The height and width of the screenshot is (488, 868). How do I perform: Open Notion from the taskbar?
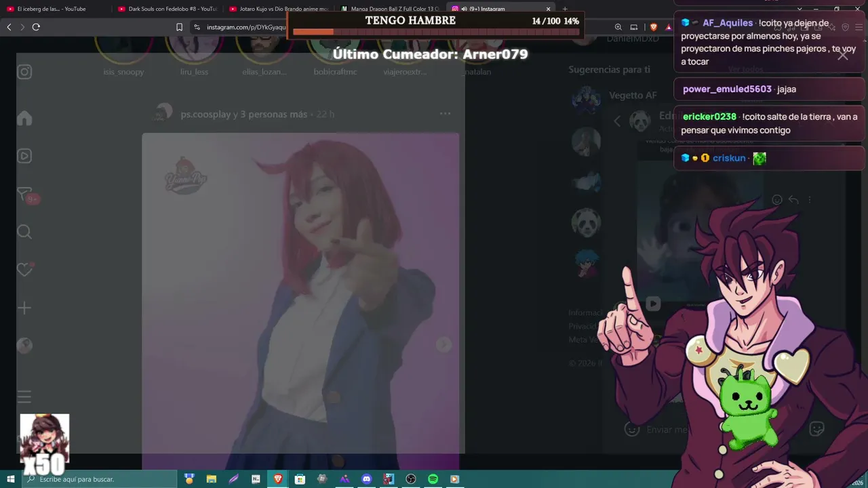(x=256, y=479)
